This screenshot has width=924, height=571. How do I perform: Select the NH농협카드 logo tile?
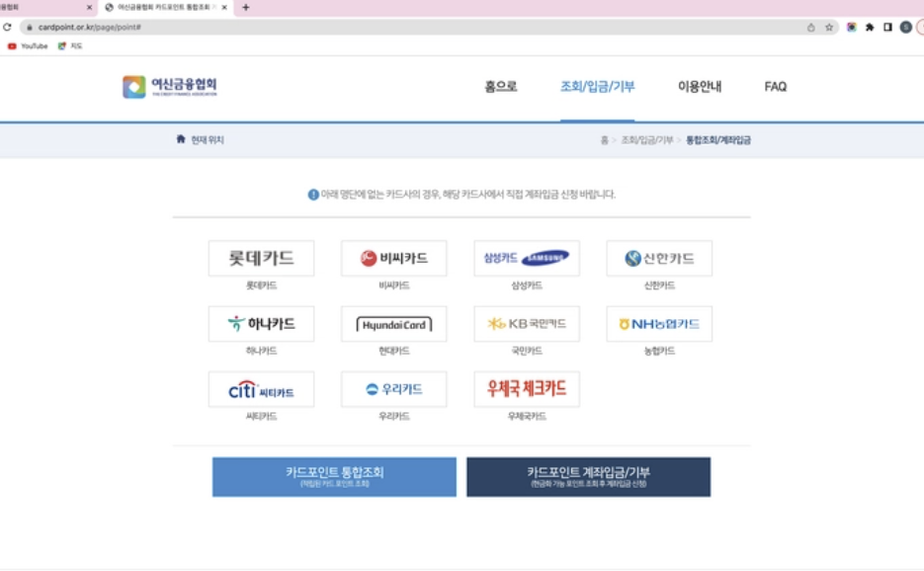pyautogui.click(x=659, y=323)
